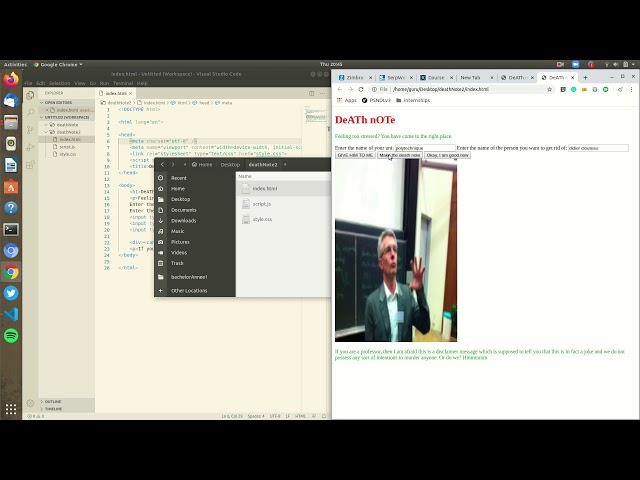Image resolution: width=640 pixels, height=480 pixels.
Task: Click the Chrome forward arrow
Action: coord(350,89)
